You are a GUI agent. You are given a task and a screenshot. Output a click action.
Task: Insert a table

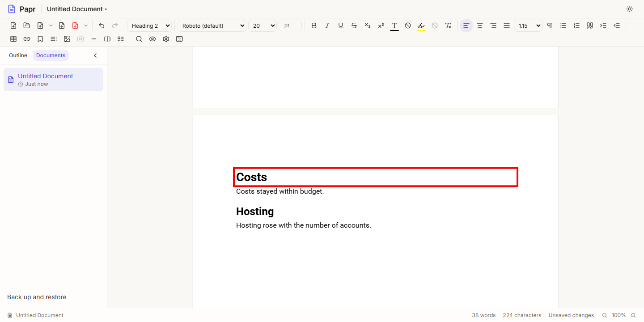tap(13, 39)
